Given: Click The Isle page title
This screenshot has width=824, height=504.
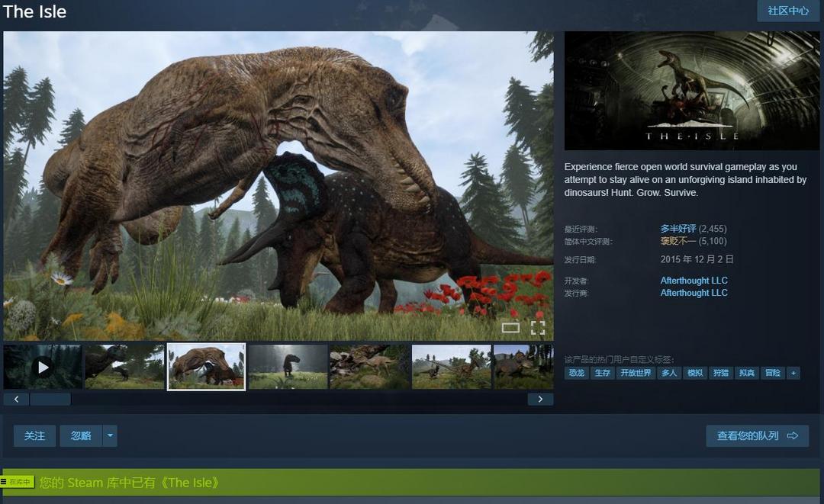Looking at the screenshot, I should click(34, 11).
